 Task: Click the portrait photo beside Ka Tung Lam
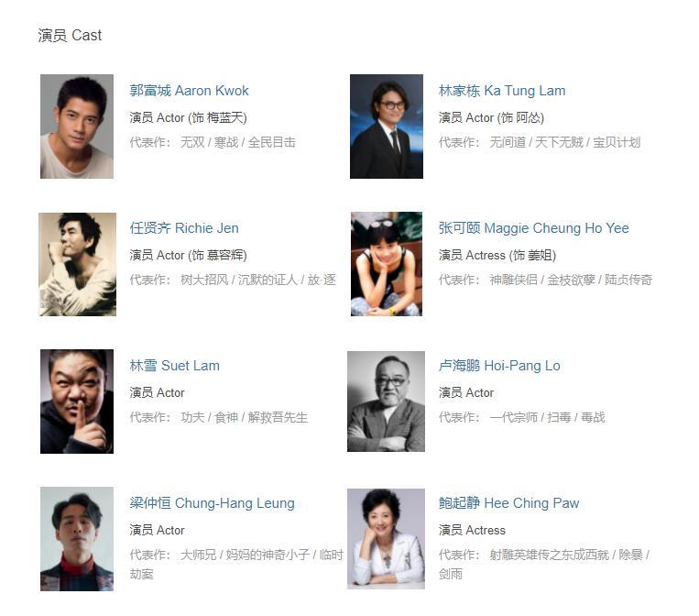point(387,126)
